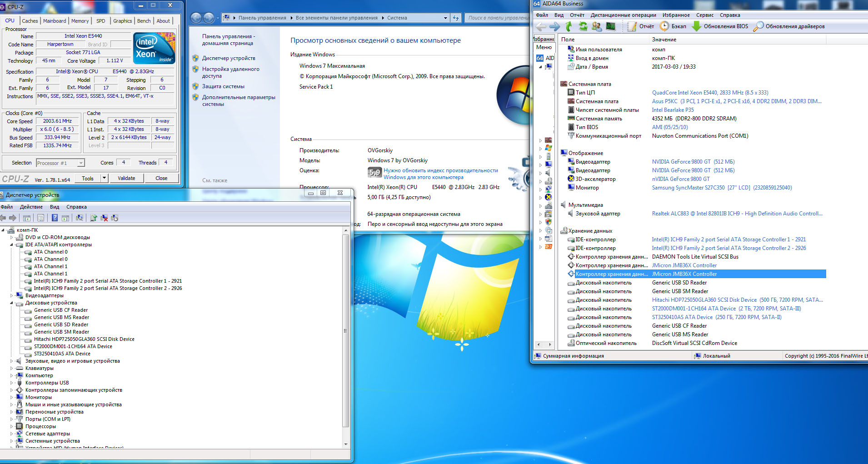Screen dimensions: 868x464
Task: Click the Device Manager vertical scrollbar down arrow
Action: click(346, 444)
